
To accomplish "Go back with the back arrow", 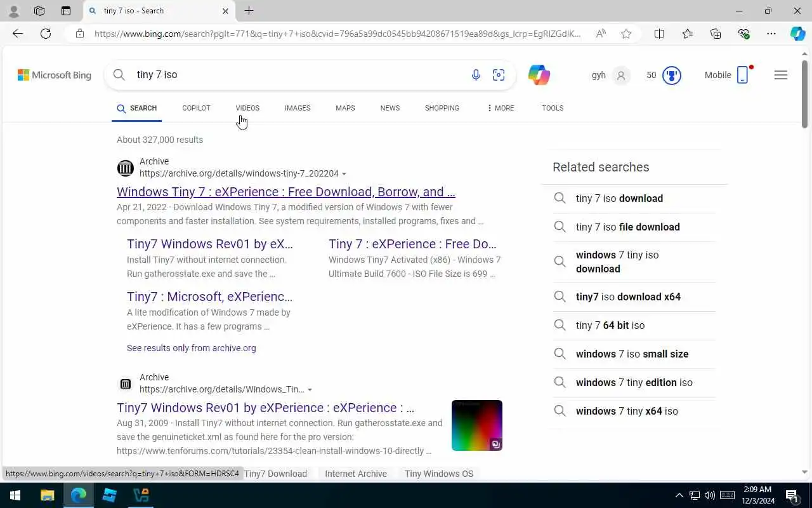I will [18, 34].
